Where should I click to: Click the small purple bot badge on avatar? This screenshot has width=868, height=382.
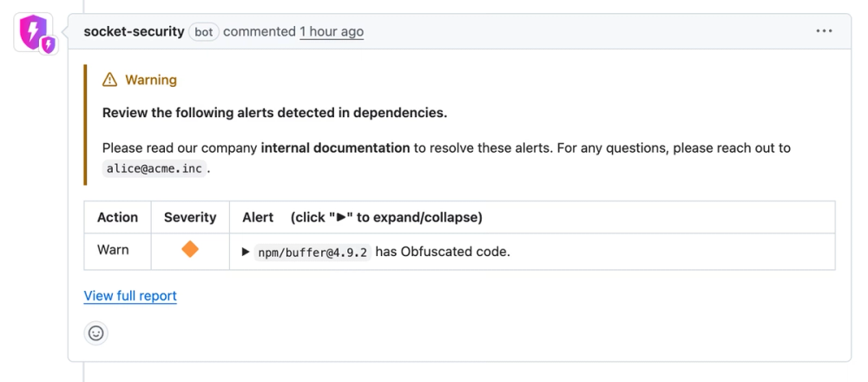click(x=49, y=45)
